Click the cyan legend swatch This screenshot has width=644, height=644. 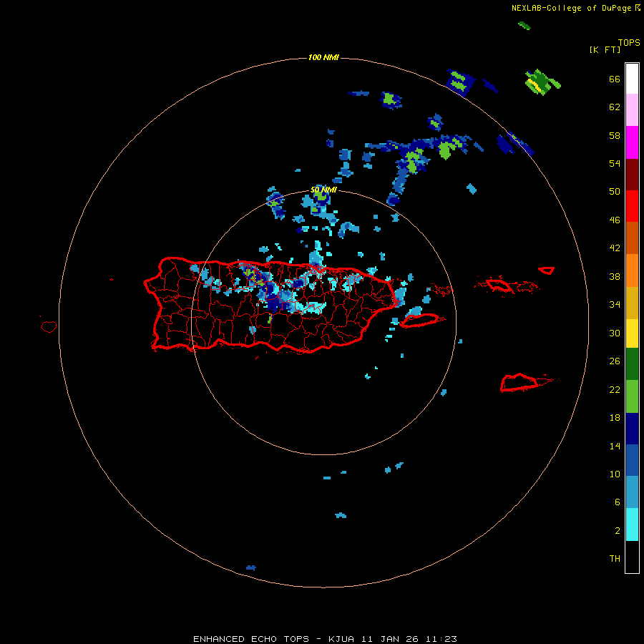click(632, 524)
